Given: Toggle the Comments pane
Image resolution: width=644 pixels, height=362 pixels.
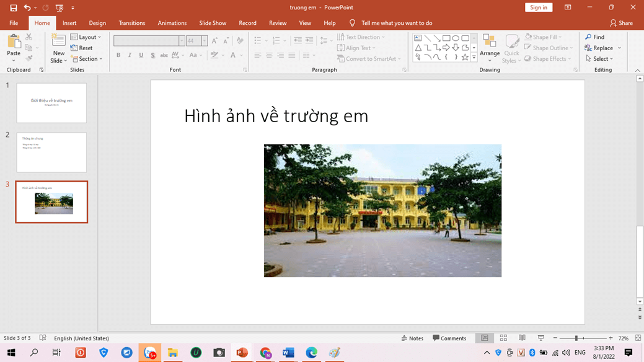Looking at the screenshot, I should [x=449, y=338].
